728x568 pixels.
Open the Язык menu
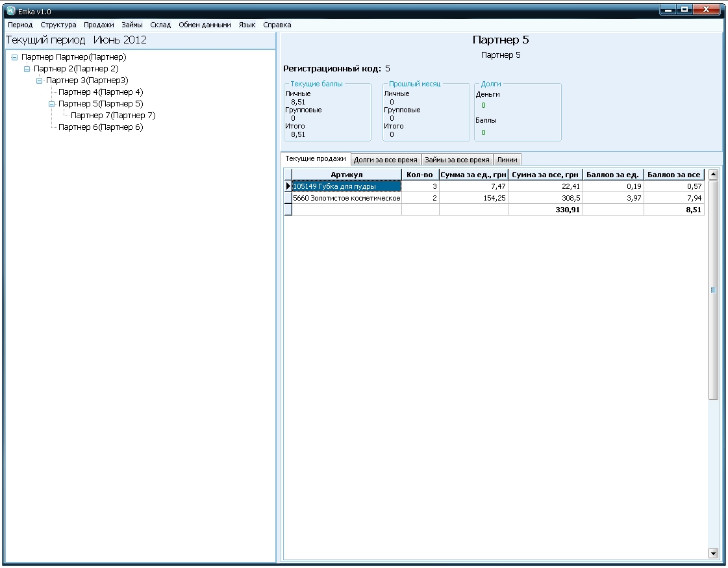pyautogui.click(x=247, y=25)
